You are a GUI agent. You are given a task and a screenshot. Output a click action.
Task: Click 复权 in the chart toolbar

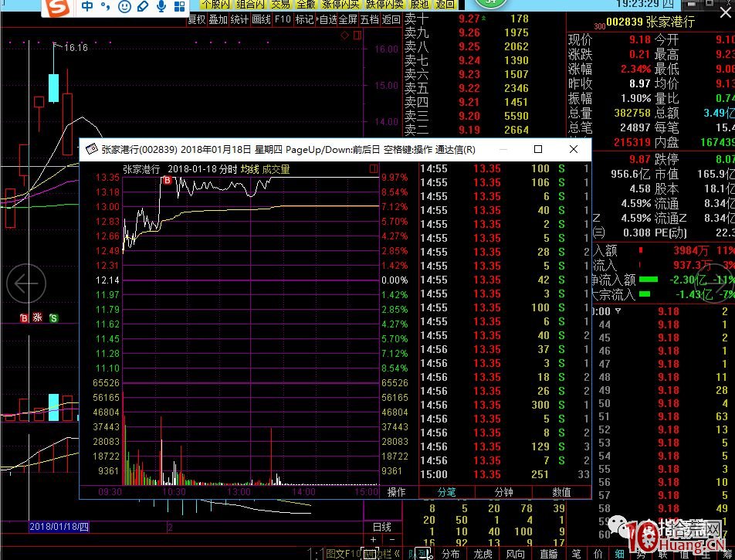[x=196, y=20]
